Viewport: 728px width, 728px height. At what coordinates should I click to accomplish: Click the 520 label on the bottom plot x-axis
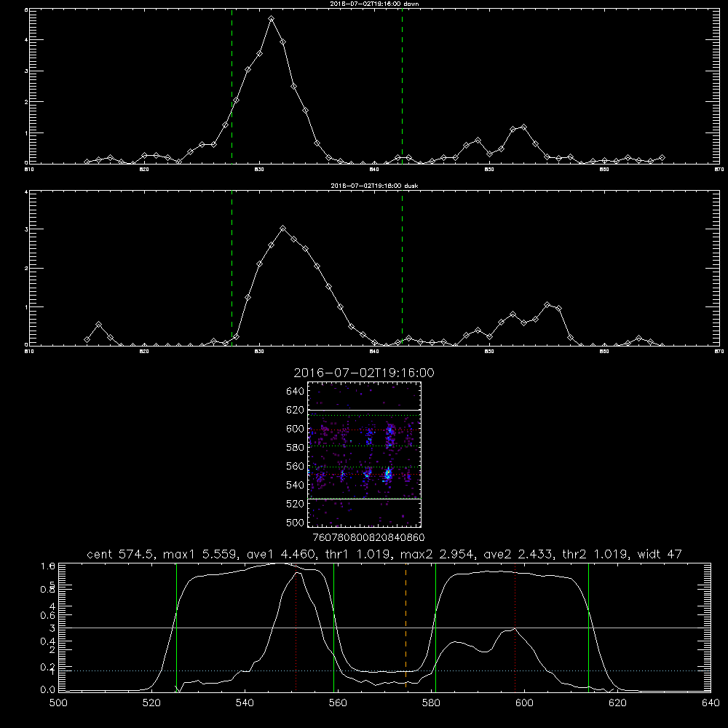(x=151, y=703)
